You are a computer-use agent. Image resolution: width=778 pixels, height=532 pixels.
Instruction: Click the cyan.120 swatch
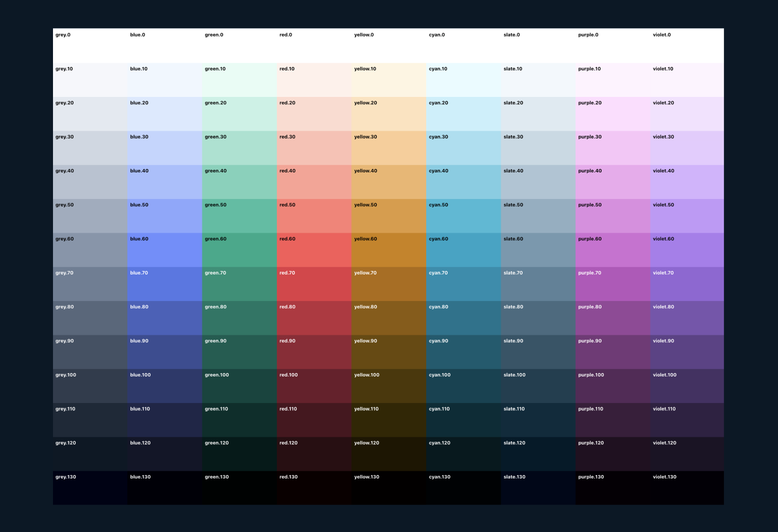tap(463, 454)
